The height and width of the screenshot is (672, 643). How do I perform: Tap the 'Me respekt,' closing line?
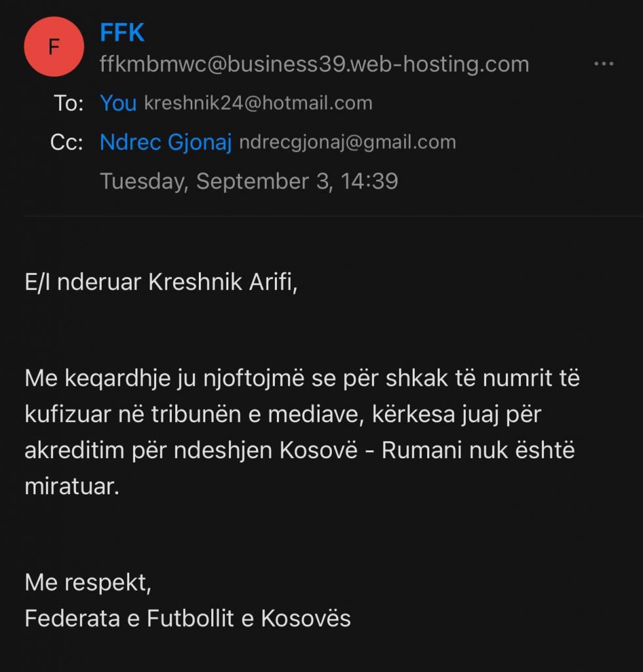pos(88,583)
